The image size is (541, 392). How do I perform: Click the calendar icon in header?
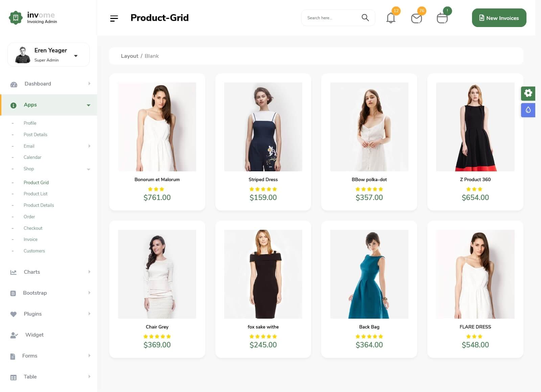tap(442, 18)
